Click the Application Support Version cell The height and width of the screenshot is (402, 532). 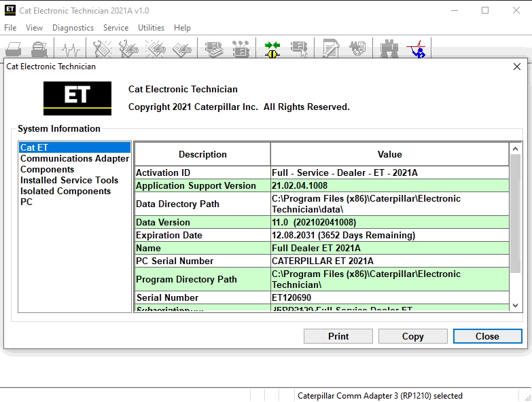[202, 185]
